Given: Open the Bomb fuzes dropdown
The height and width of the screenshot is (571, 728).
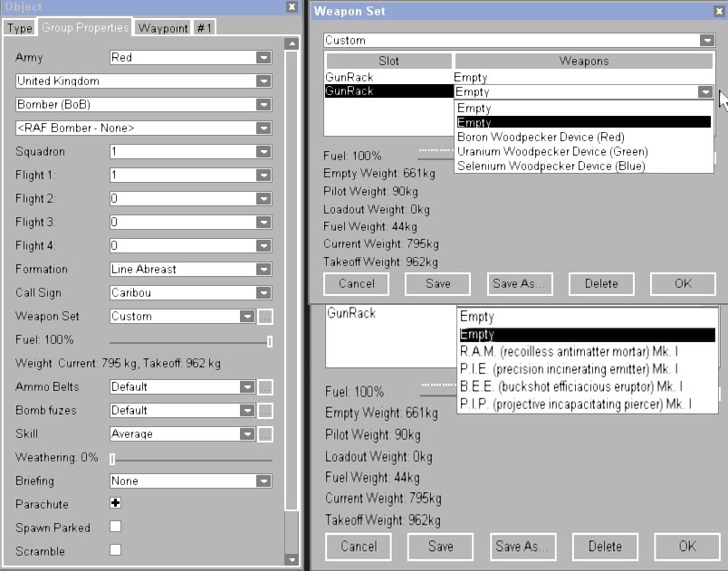Looking at the screenshot, I should 183,411.
